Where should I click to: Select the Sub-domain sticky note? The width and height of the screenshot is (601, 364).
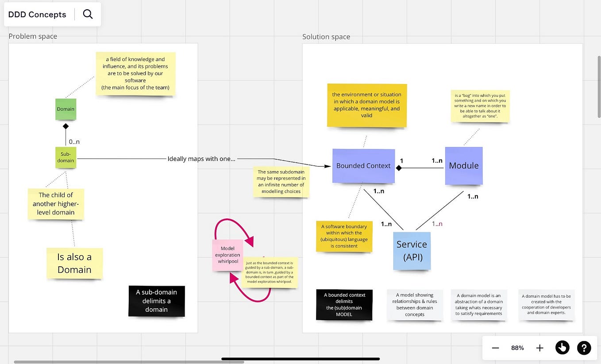pos(65,157)
